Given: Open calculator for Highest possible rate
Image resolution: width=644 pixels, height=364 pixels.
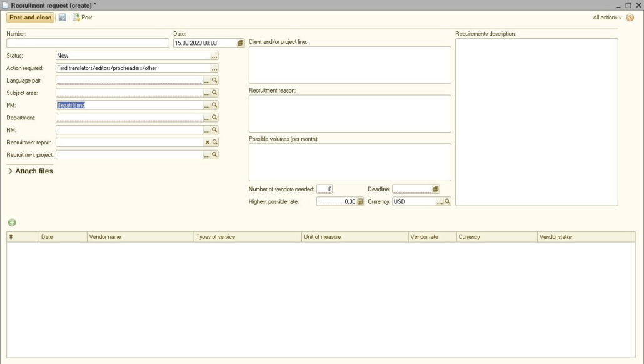Looking at the screenshot, I should [360, 202].
